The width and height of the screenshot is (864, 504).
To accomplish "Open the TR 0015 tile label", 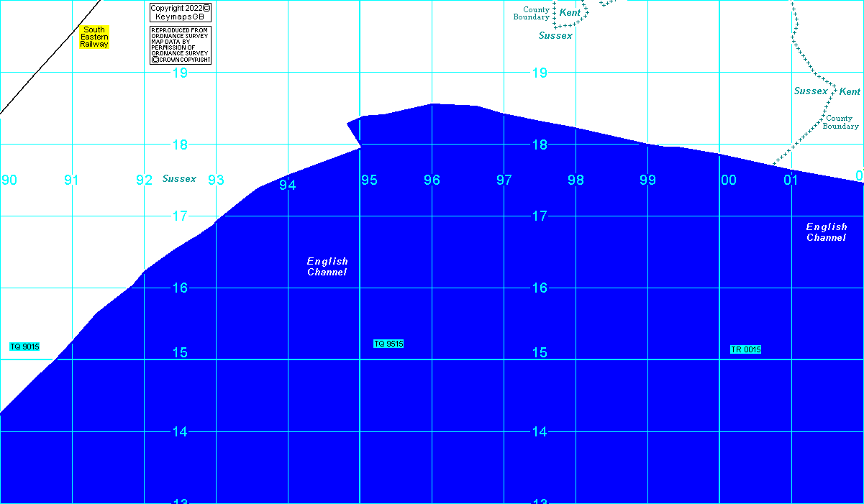I will coord(745,349).
